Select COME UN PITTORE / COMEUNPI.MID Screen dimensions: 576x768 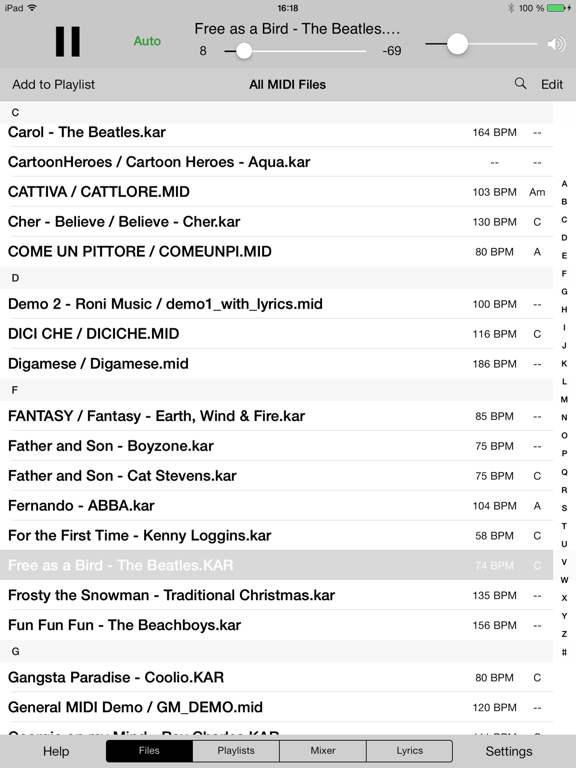click(277, 252)
